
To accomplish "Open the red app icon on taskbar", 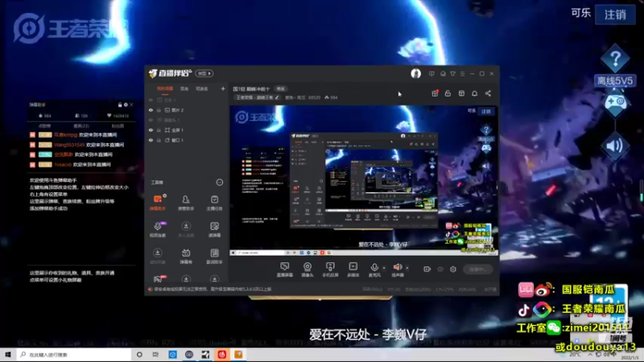I will click(222, 355).
